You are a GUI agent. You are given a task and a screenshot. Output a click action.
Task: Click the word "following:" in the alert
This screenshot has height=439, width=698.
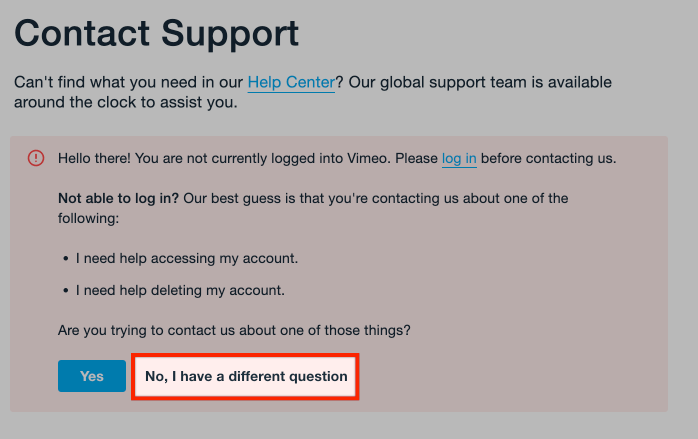pos(89,217)
